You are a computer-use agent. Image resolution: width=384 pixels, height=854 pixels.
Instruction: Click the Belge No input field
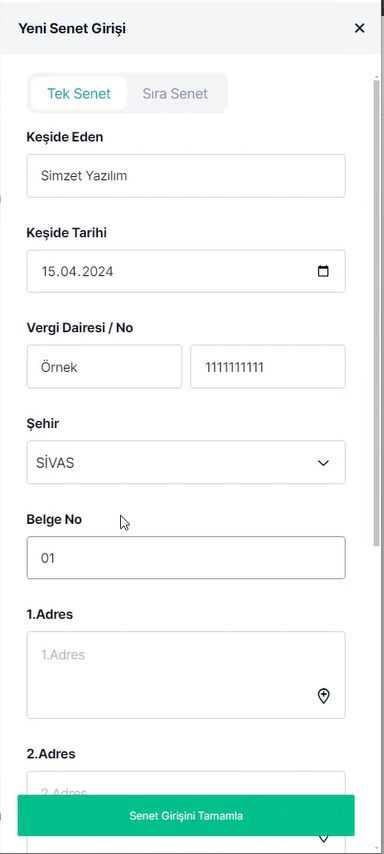pyautogui.click(x=186, y=558)
